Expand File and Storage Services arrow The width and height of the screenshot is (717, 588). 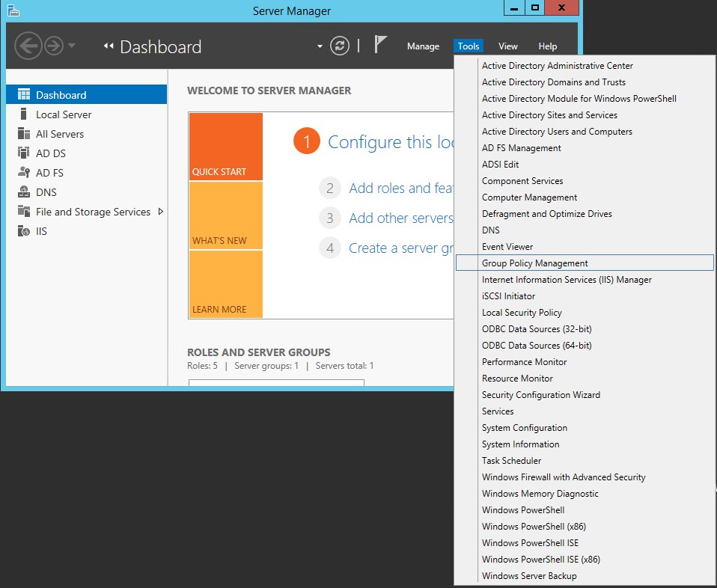point(160,212)
